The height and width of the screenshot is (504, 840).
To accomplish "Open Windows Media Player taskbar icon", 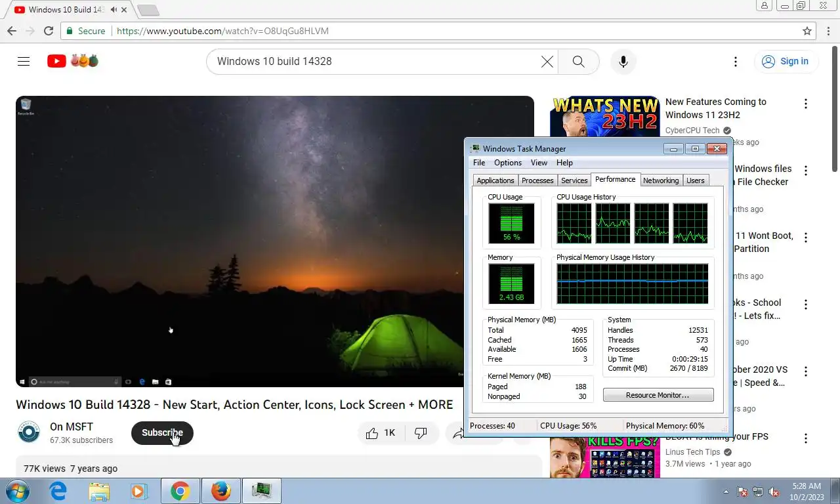I will pyautogui.click(x=138, y=491).
